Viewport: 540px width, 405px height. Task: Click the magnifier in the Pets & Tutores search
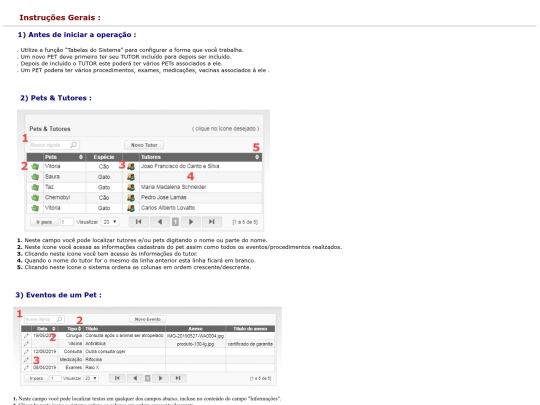[74, 145]
